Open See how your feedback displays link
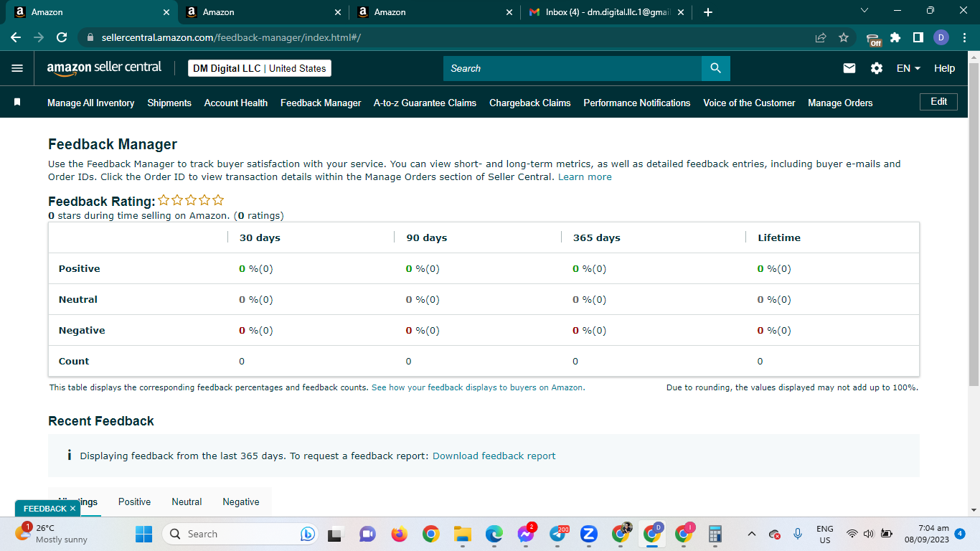The width and height of the screenshot is (980, 551). point(478,387)
